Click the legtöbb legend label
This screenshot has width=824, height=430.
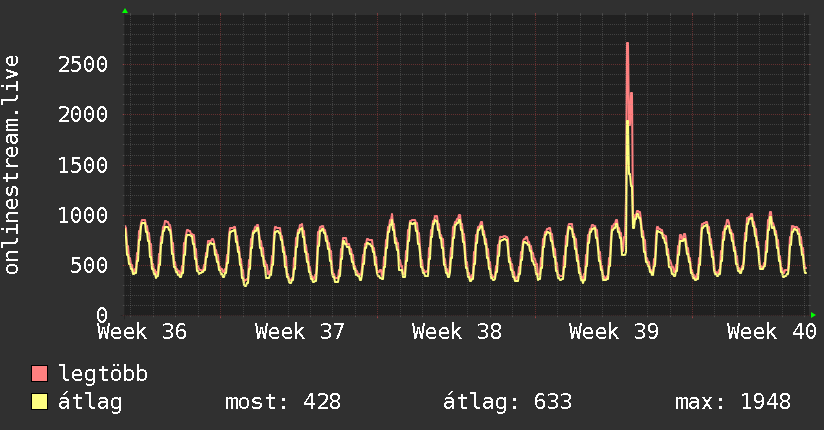[x=103, y=373]
